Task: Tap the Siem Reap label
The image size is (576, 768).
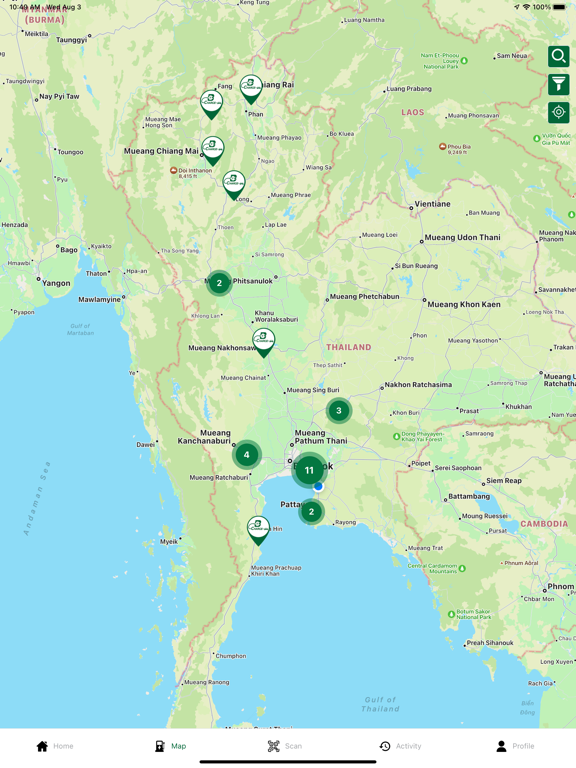Action: tap(504, 480)
